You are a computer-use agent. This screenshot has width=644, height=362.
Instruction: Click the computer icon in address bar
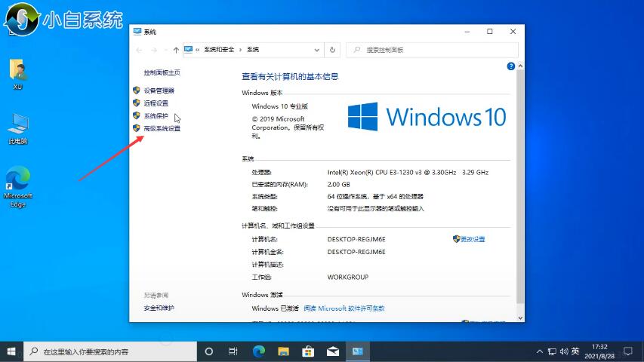188,50
